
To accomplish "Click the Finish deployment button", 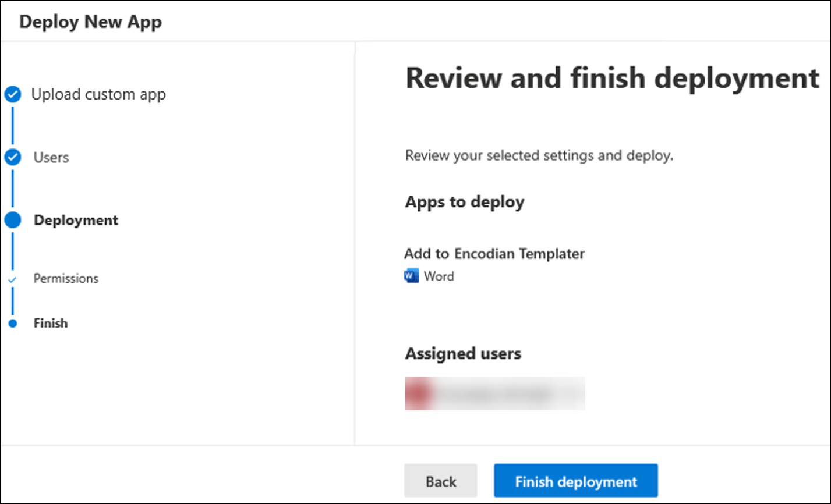I will pyautogui.click(x=575, y=481).
